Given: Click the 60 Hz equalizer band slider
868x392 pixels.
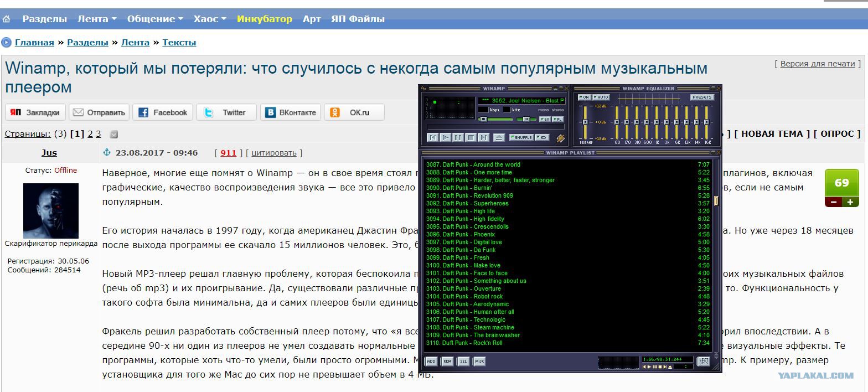Looking at the screenshot, I should [617, 122].
